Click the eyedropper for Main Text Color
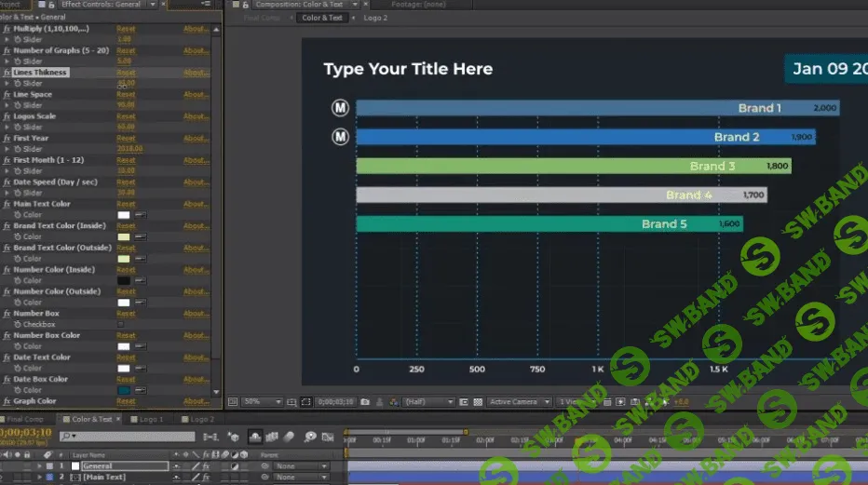Image resolution: width=868 pixels, height=485 pixels. [x=141, y=214]
